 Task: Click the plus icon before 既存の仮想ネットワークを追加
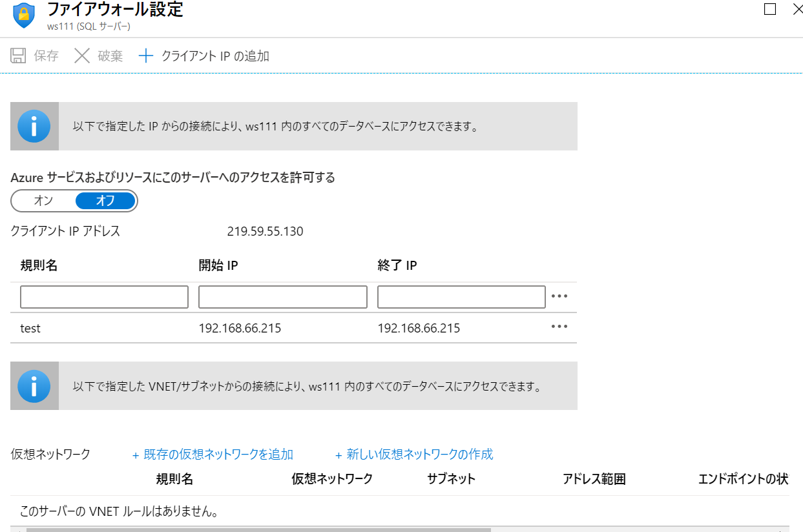point(134,454)
